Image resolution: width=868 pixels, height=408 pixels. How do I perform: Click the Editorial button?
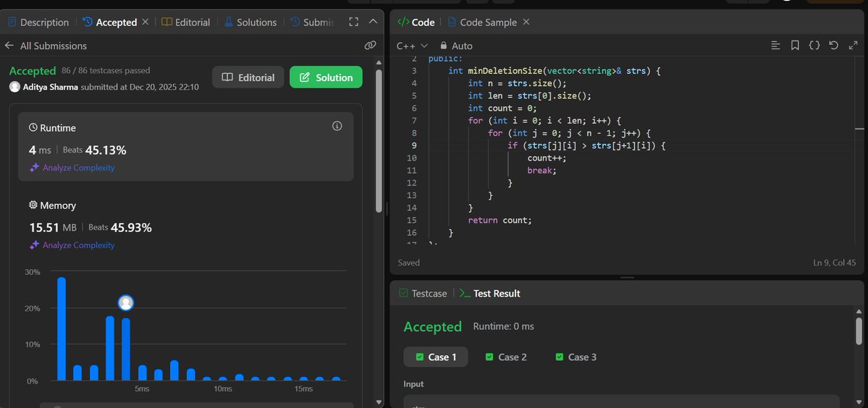pos(248,77)
